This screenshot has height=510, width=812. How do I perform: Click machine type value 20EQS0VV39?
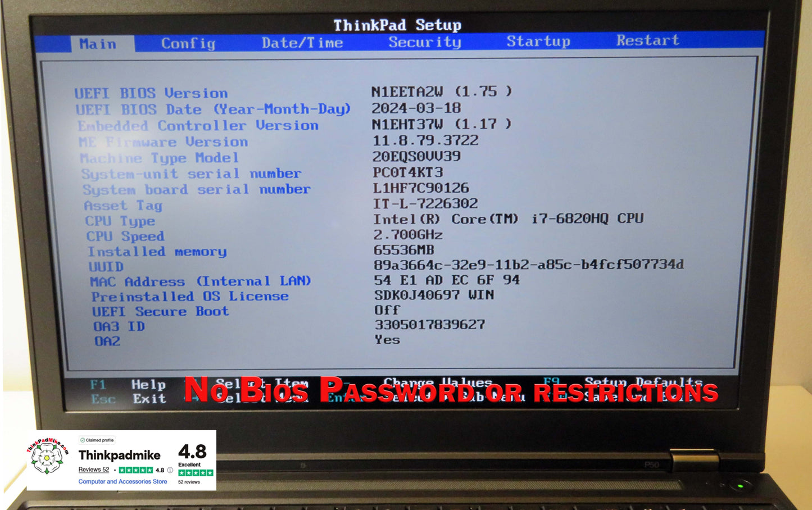416,156
